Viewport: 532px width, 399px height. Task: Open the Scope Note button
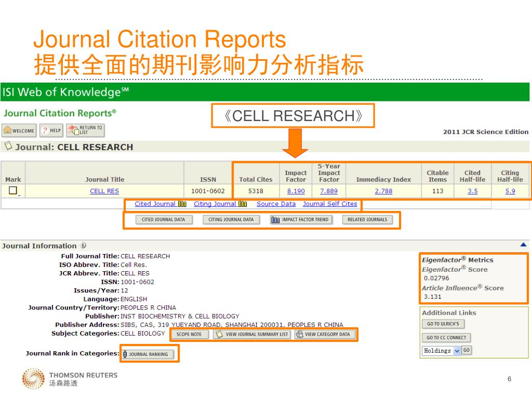coord(189,334)
